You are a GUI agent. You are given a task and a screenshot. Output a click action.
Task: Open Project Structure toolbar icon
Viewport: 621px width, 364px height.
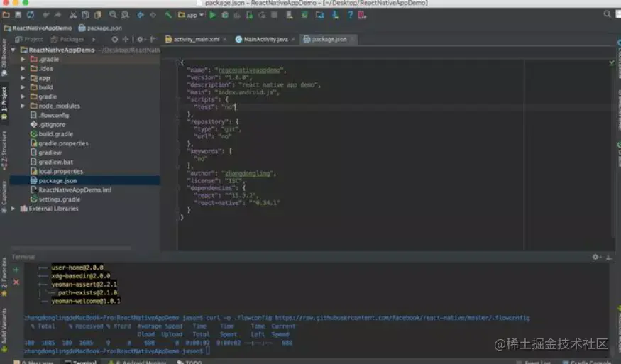(319, 15)
